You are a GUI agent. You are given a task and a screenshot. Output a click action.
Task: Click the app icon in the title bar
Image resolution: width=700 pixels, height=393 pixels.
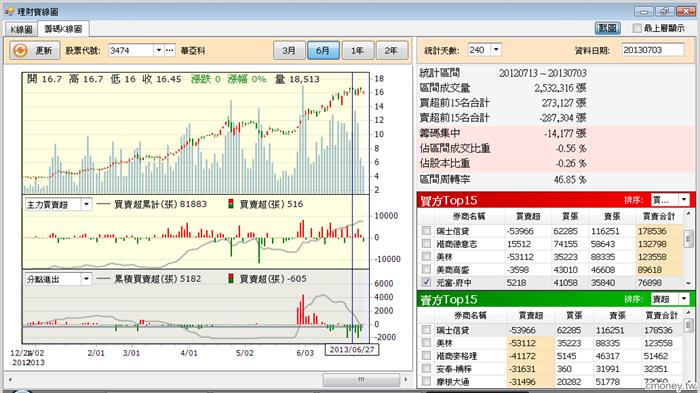9,11
